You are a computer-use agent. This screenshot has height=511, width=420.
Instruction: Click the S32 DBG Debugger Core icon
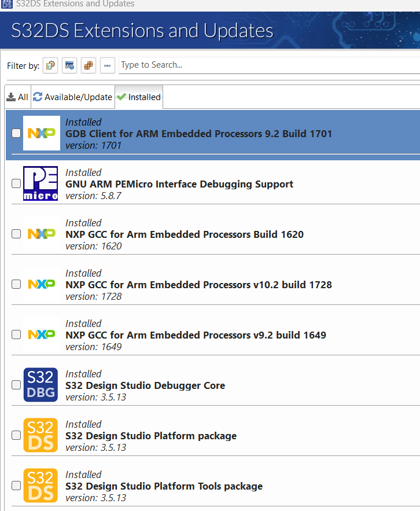40,385
